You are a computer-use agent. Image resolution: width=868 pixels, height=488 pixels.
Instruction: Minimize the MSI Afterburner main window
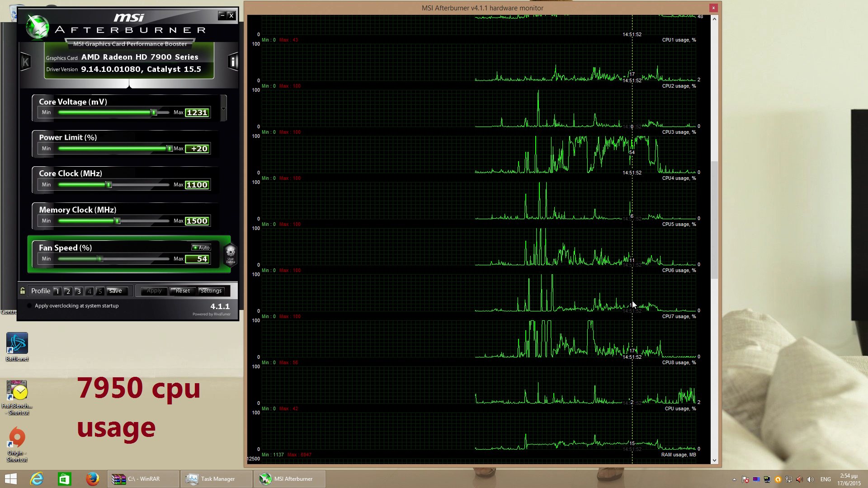(222, 15)
